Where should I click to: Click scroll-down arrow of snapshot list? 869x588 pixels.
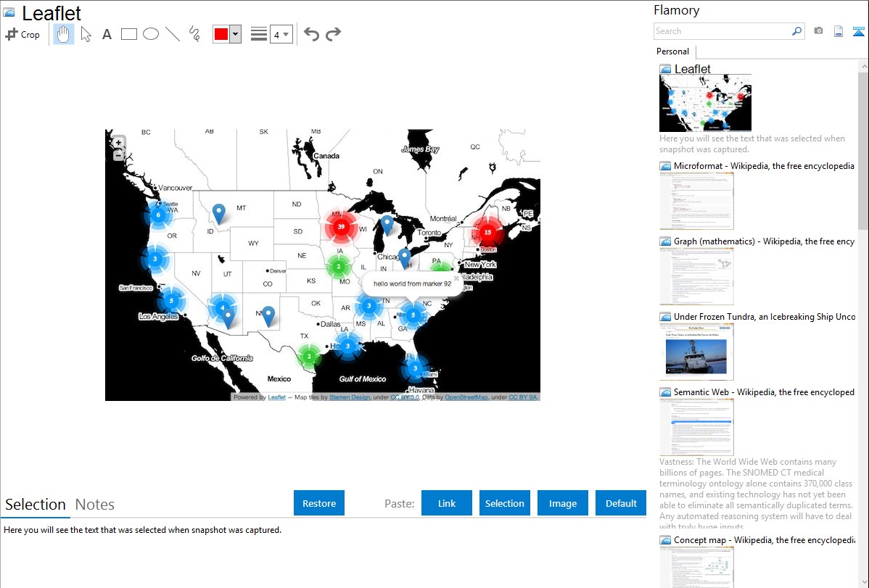[x=863, y=582]
